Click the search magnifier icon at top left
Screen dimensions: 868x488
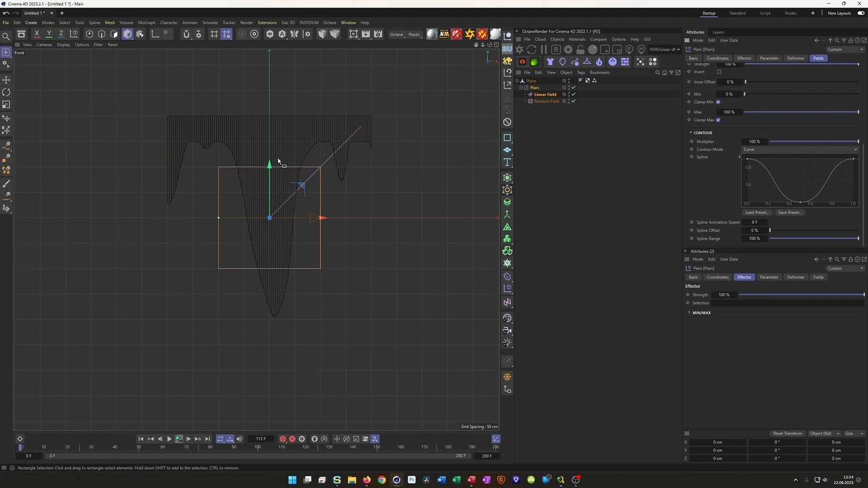coord(6,36)
